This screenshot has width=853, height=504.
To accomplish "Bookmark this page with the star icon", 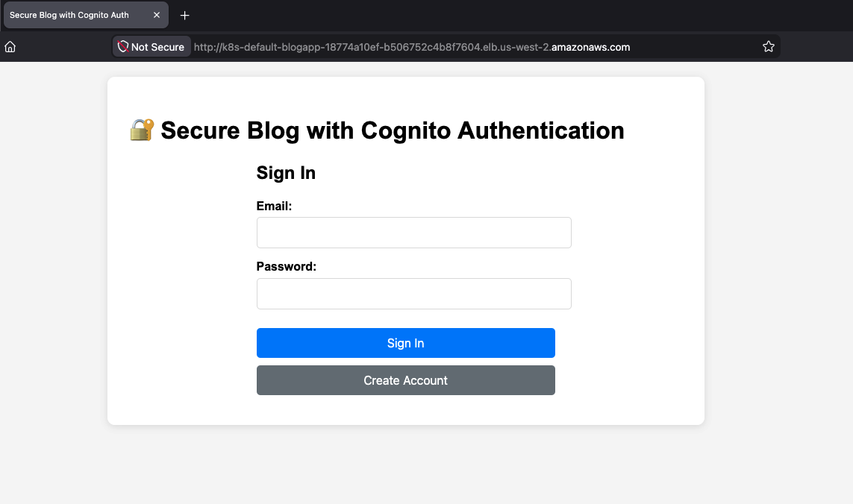I will (x=768, y=47).
